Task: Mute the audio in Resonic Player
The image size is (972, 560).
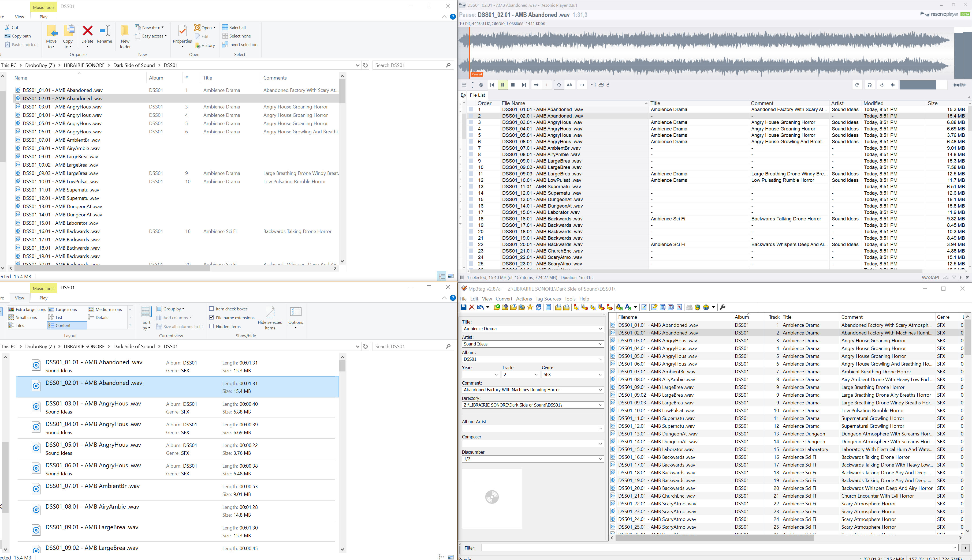Action: point(893,85)
